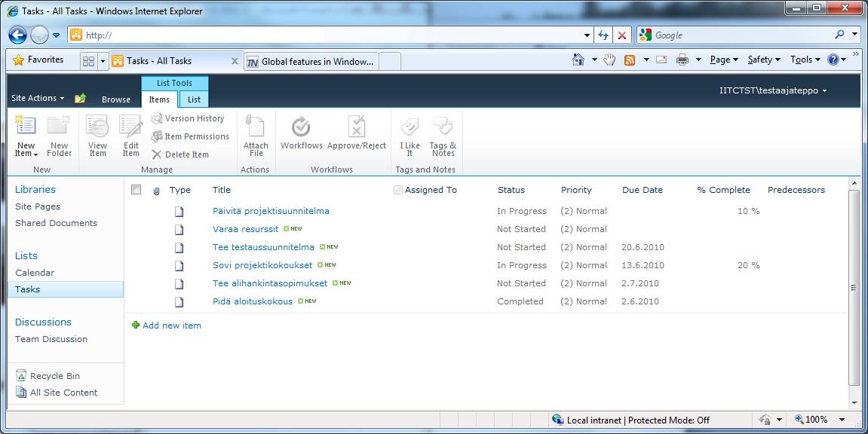
Task: Switch to the Browse ribbon tab
Action: pyautogui.click(x=116, y=99)
